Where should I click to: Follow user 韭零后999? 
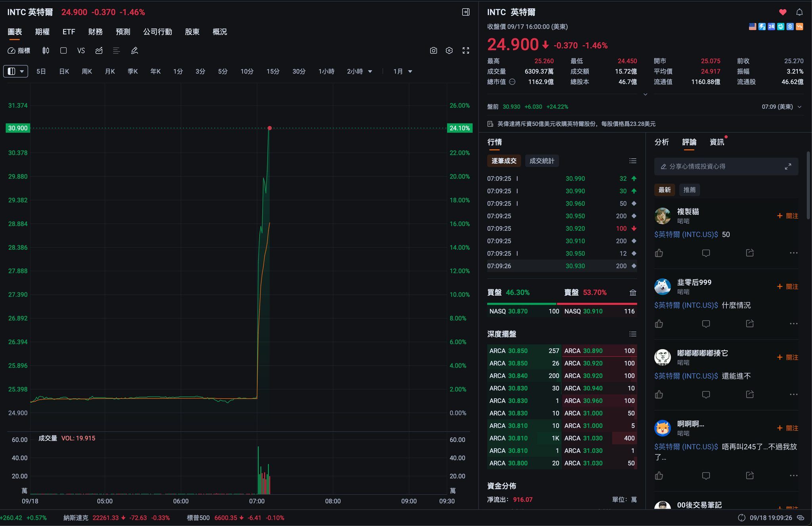[787, 287]
